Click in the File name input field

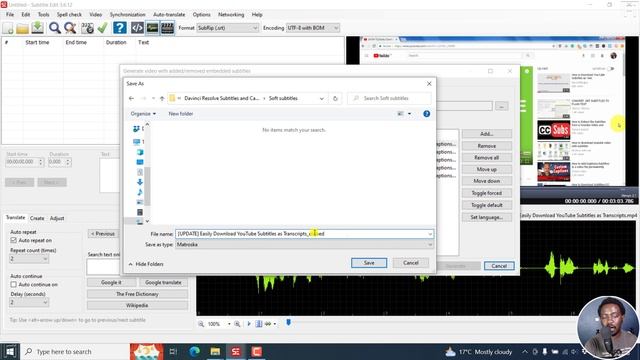tap(304, 234)
